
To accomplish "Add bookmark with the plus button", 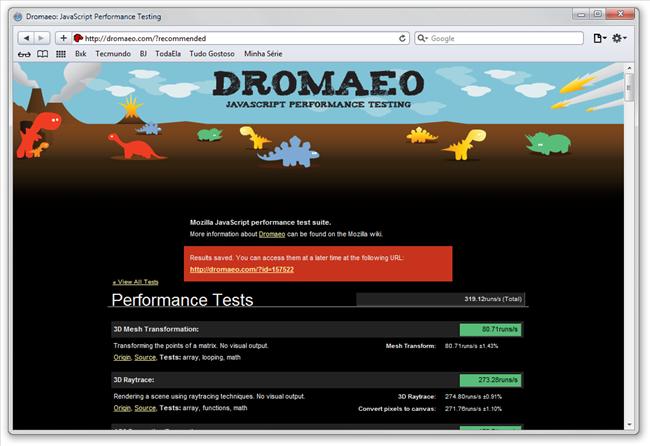I will click(63, 38).
